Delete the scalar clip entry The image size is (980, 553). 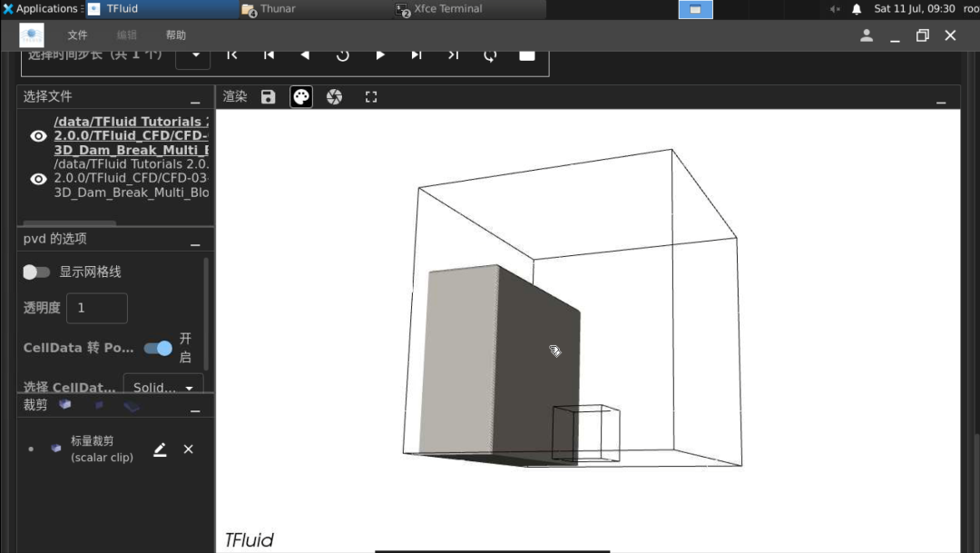click(x=188, y=449)
